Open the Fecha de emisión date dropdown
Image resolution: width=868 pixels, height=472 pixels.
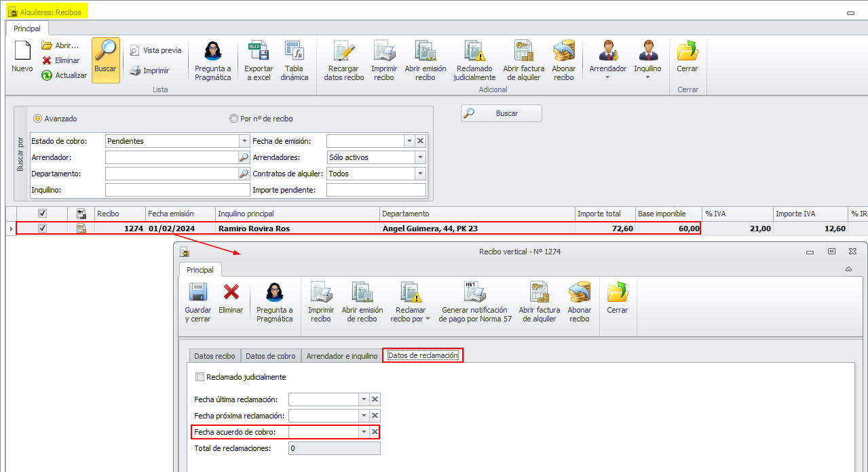pyautogui.click(x=409, y=141)
